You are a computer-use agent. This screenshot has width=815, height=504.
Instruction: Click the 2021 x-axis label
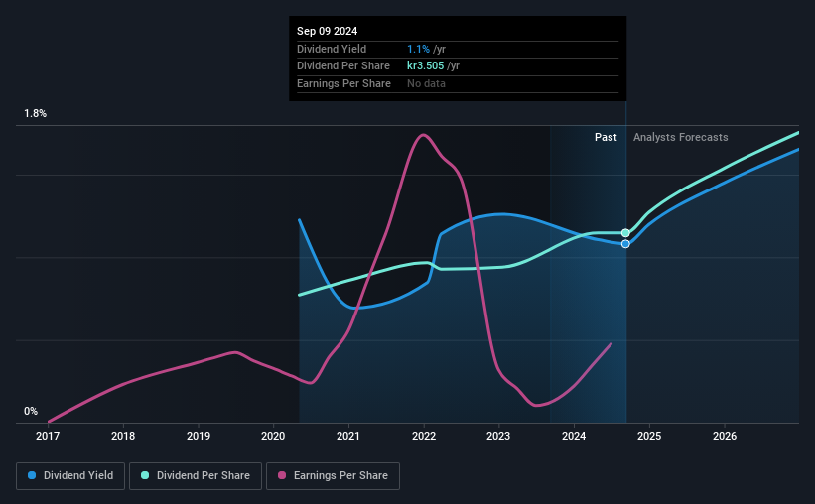coord(348,436)
